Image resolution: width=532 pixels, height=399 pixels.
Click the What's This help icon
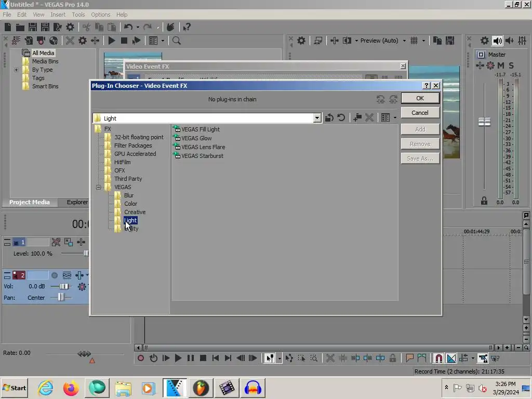[x=187, y=27]
